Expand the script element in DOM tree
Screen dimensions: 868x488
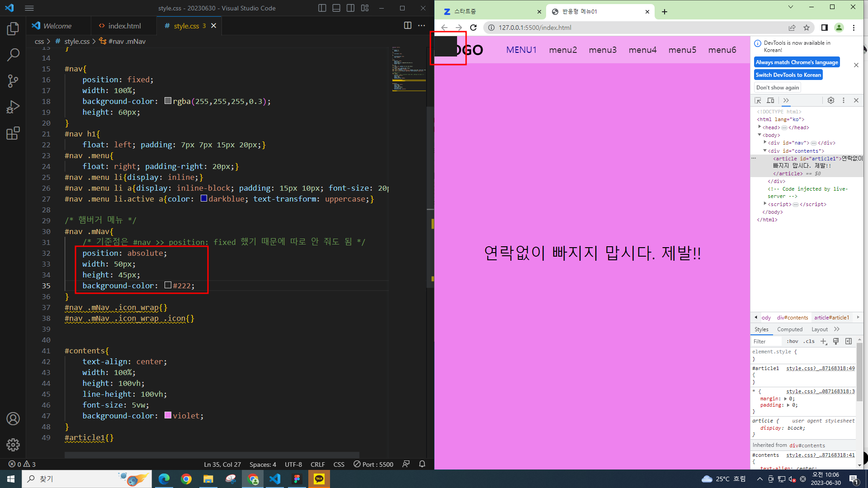click(765, 204)
